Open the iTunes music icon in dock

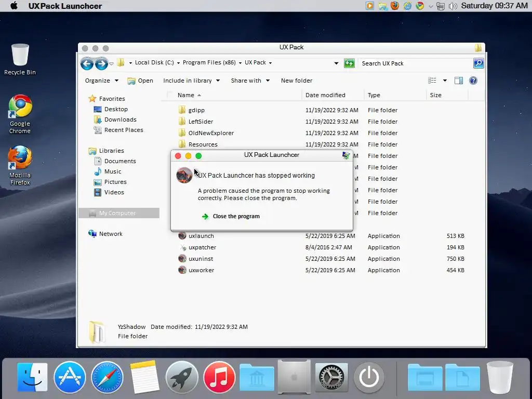click(x=219, y=377)
